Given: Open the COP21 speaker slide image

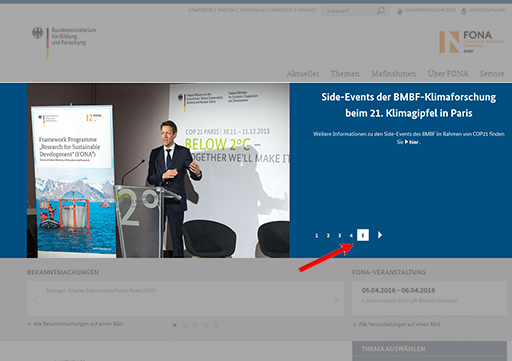Looking at the screenshot, I should [x=158, y=170].
